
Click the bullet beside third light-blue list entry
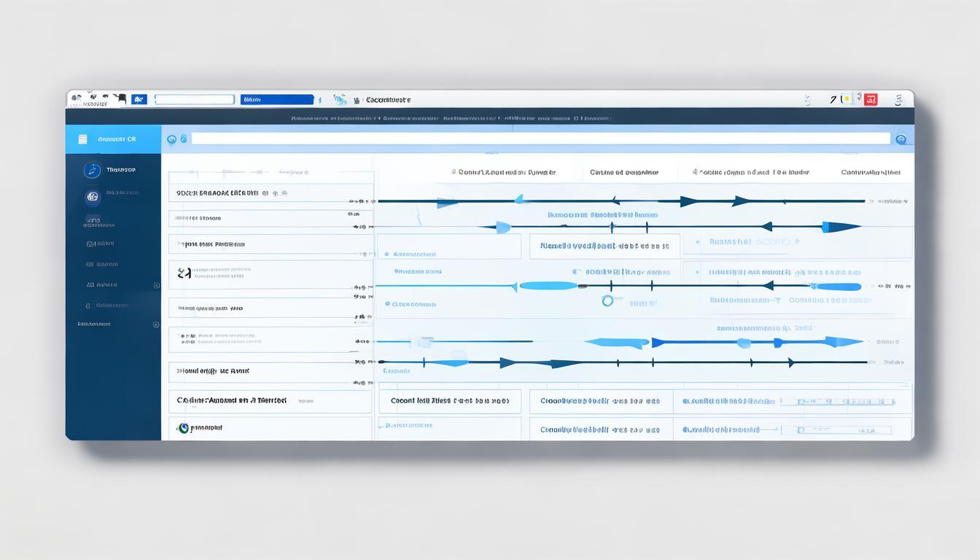pos(386,304)
